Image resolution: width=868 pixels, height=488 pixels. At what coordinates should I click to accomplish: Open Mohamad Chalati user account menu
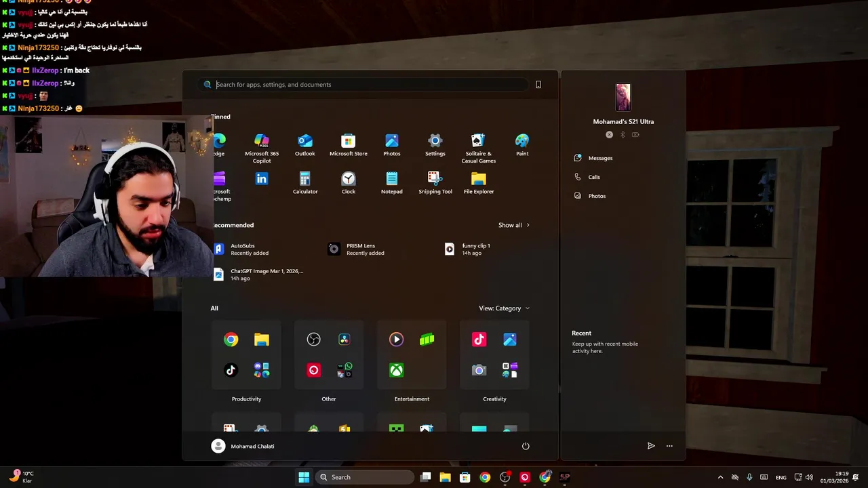coord(243,446)
